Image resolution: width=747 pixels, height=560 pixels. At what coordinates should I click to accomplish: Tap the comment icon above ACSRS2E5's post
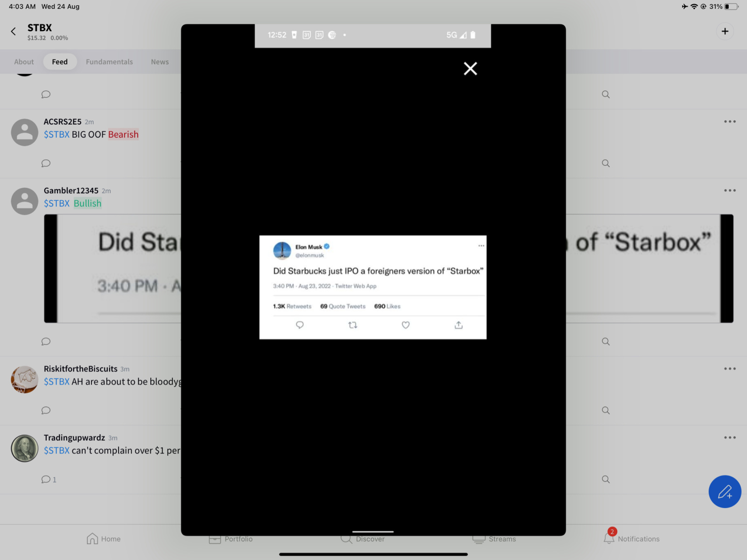46,94
